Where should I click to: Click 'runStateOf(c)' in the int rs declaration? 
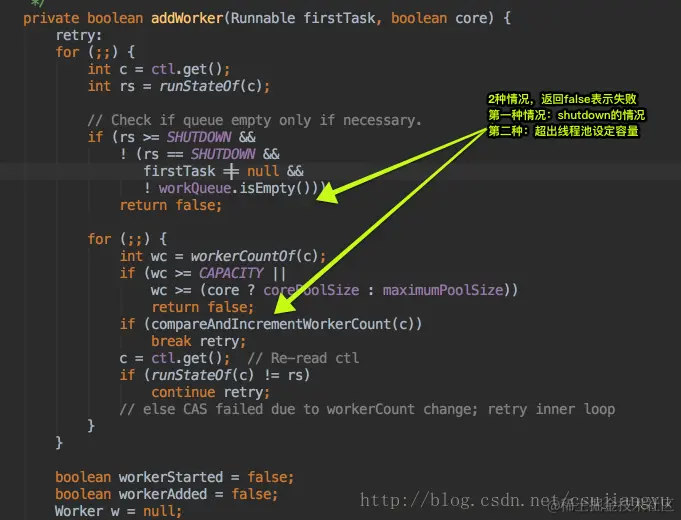pos(211,86)
